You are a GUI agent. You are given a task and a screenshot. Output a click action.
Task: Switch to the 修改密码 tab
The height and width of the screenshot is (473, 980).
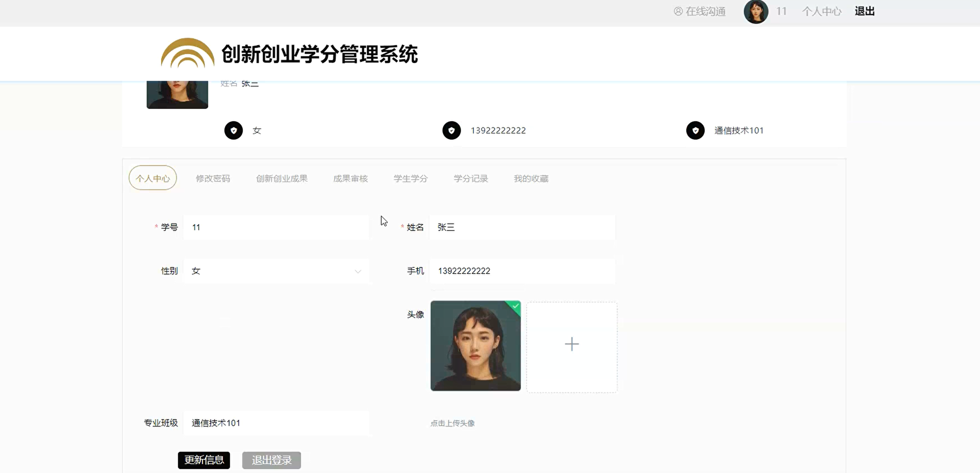[x=213, y=179]
